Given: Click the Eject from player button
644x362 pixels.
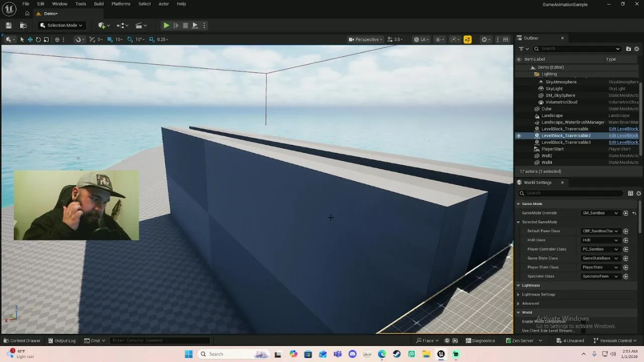Looking at the screenshot, I should coord(195,25).
